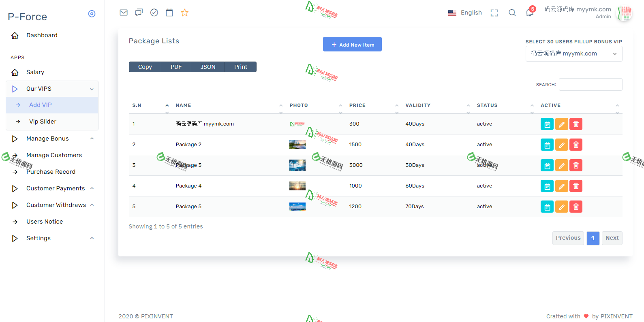Edit Package 4 with orange pencil icon
Viewport: 644px width, 322px height.
click(x=561, y=186)
